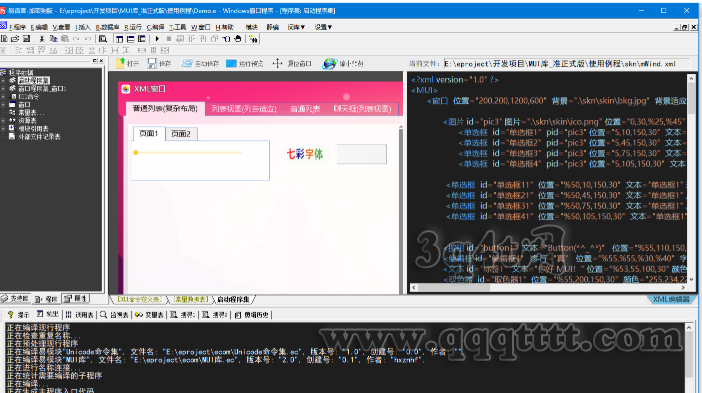
Task: Select 外部文件记录表 in the tree
Action: [x=39, y=137]
